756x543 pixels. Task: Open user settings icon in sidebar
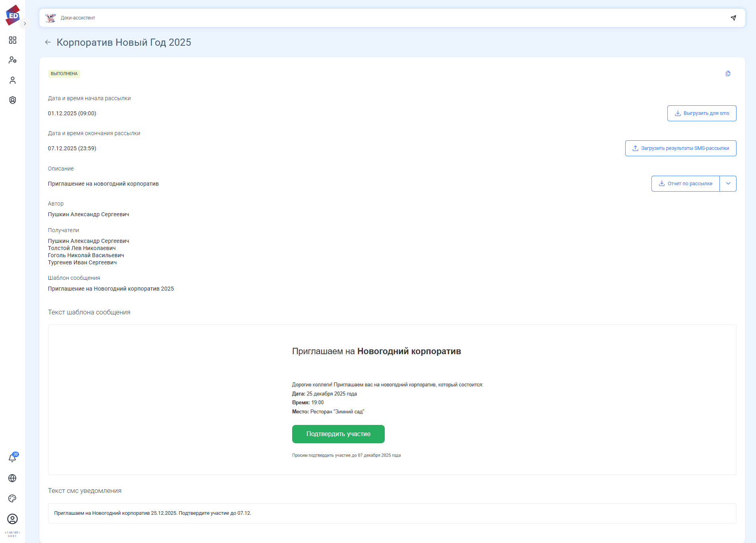13,60
